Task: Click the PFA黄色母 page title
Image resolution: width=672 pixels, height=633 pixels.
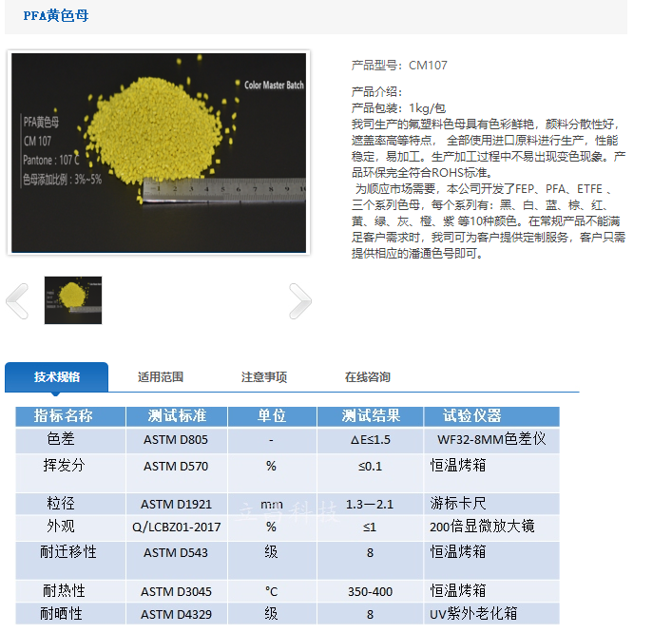Action: [56, 16]
